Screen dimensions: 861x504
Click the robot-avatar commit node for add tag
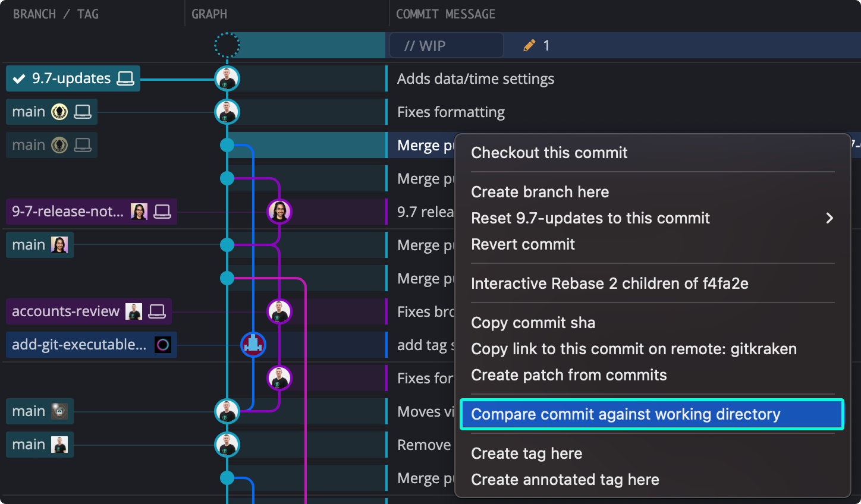pyautogui.click(x=253, y=345)
